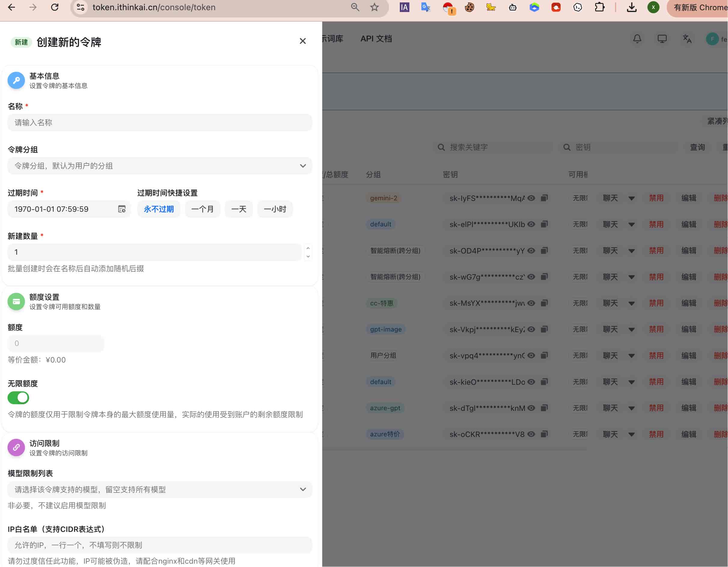The image size is (728, 567).
Task: Focus the 额度 quota input field
Action: point(56,344)
